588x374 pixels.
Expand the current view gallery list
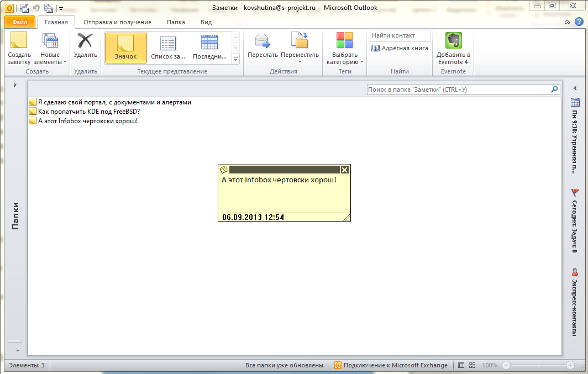coord(236,59)
